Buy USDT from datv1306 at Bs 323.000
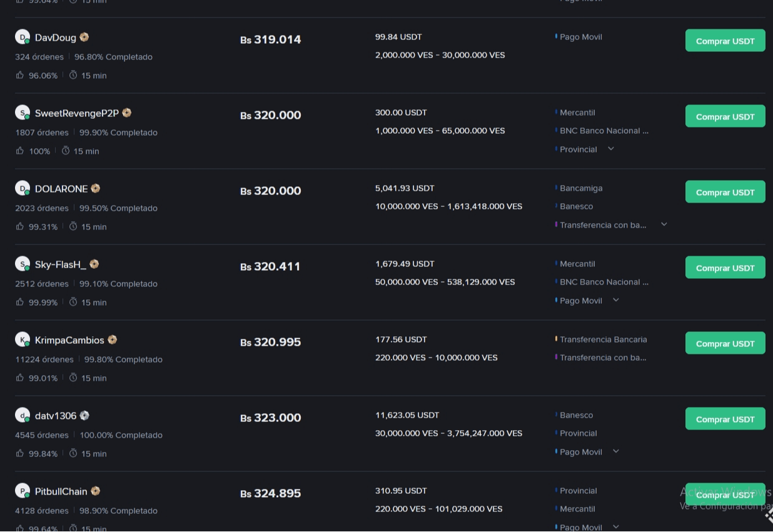 point(725,419)
